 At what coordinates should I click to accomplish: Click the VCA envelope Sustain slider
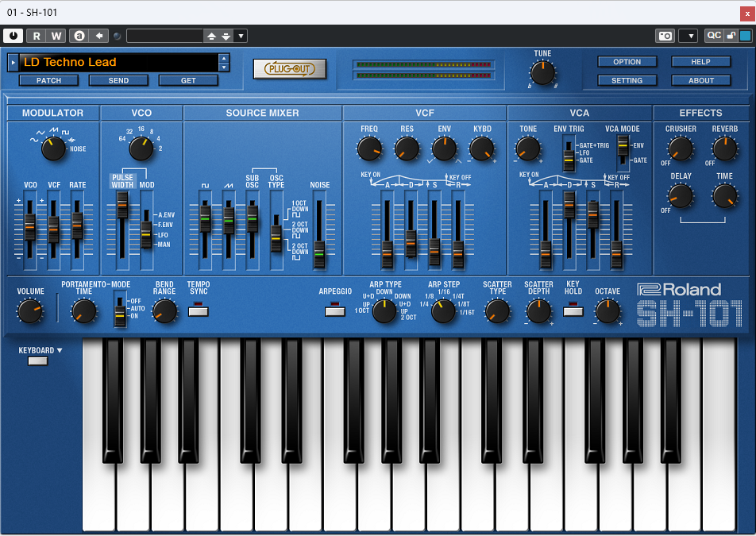[593, 230]
